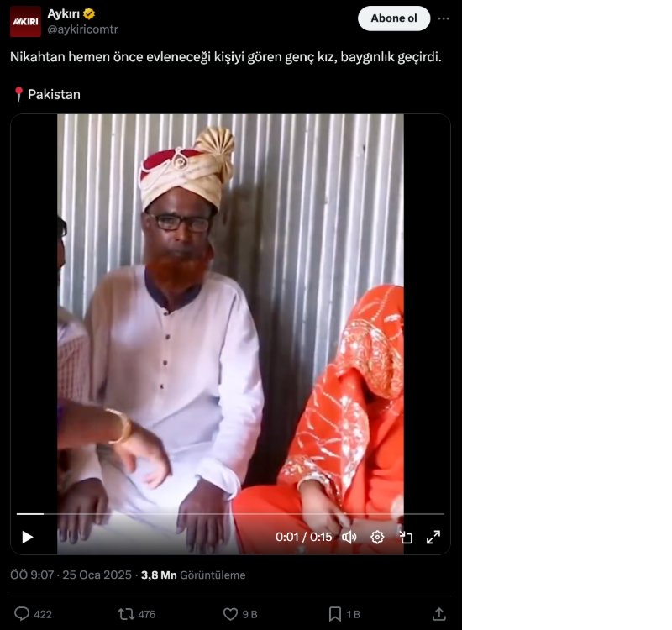The width and height of the screenshot is (672, 630).
Task: Expand the video to fullscreen
Action: [x=433, y=537]
